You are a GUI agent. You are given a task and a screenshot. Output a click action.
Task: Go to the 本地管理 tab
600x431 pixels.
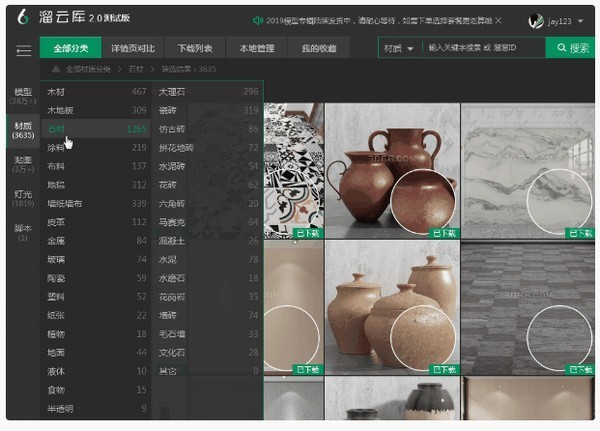(255, 48)
